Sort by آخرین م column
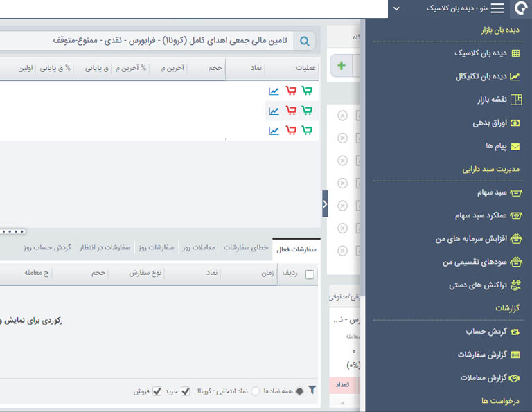 [172, 68]
